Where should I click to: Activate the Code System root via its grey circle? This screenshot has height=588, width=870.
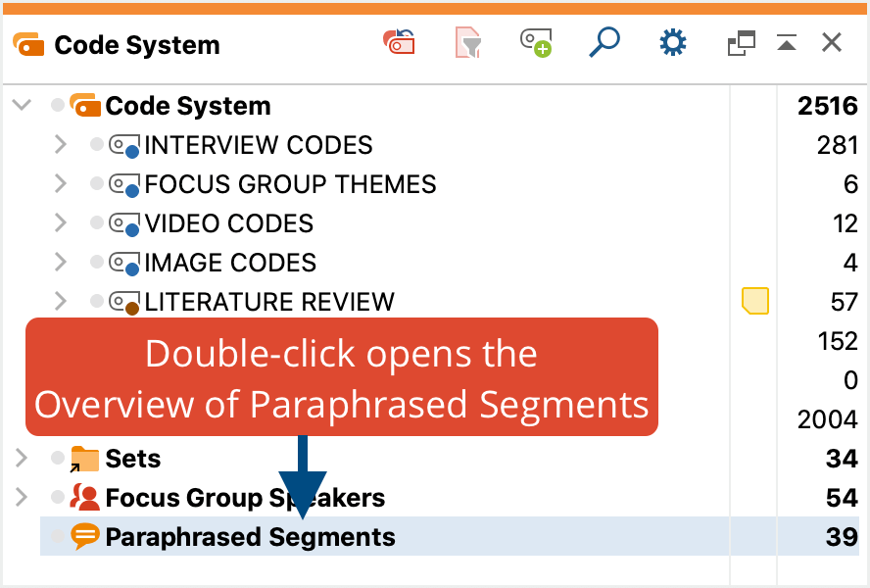(x=58, y=105)
